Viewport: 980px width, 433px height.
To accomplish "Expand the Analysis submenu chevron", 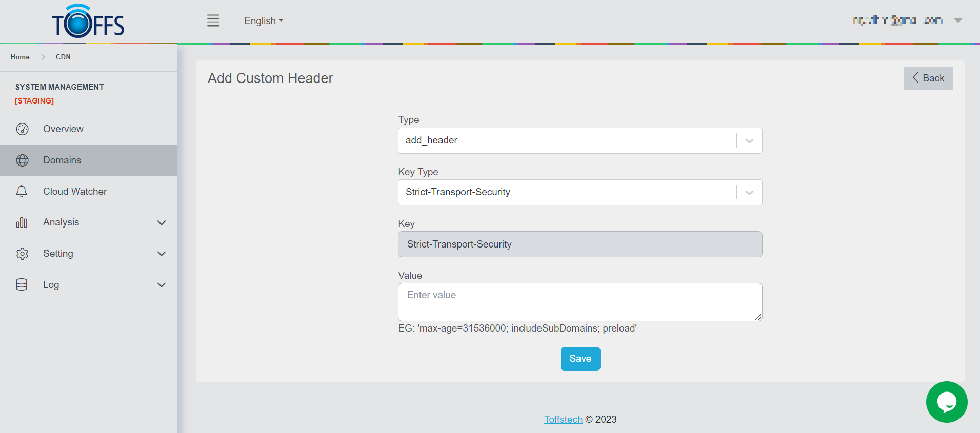I will (x=162, y=223).
